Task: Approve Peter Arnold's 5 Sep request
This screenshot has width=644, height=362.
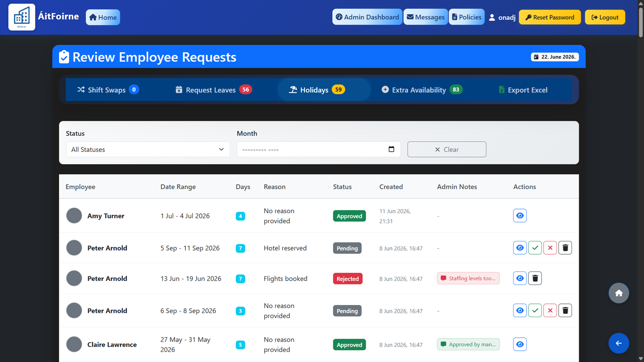Action: [535, 248]
